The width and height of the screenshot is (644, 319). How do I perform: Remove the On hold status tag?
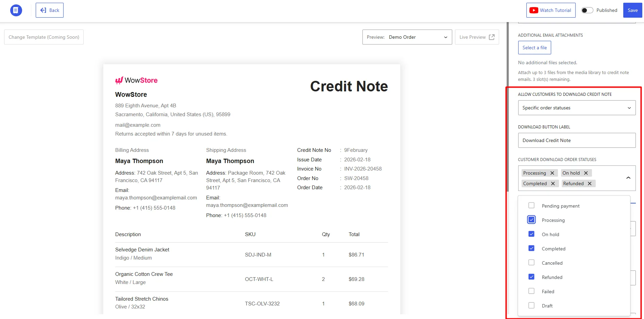(x=586, y=173)
